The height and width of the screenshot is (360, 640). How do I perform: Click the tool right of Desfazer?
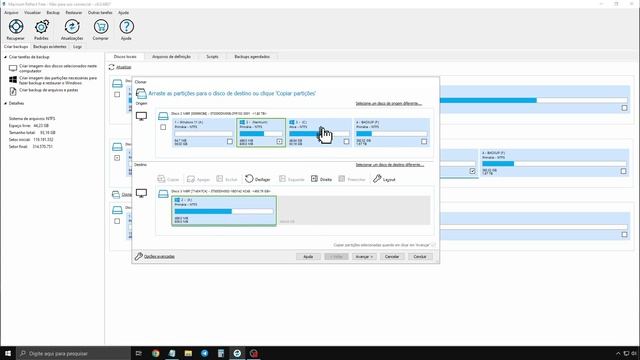point(291,179)
